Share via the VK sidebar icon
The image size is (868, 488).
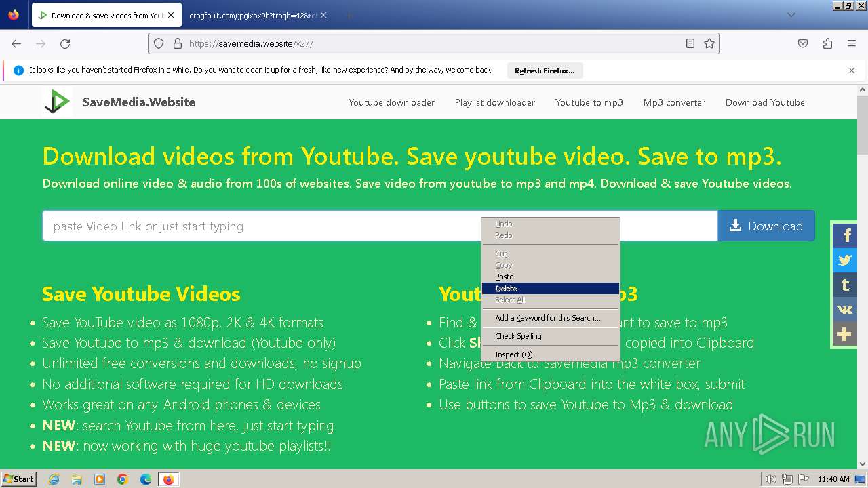coord(845,309)
